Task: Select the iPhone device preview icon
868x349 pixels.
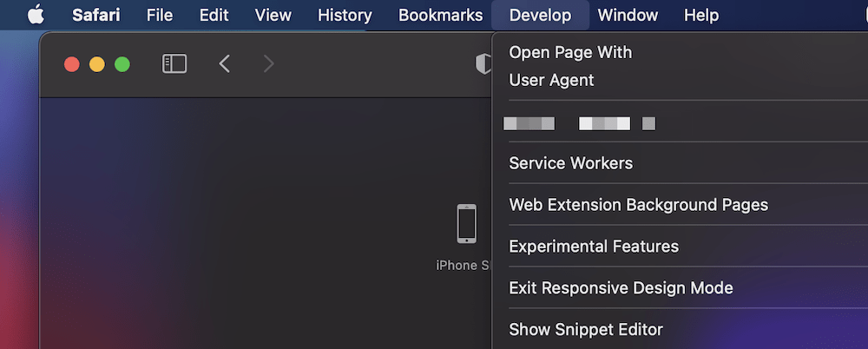Action: point(467,224)
